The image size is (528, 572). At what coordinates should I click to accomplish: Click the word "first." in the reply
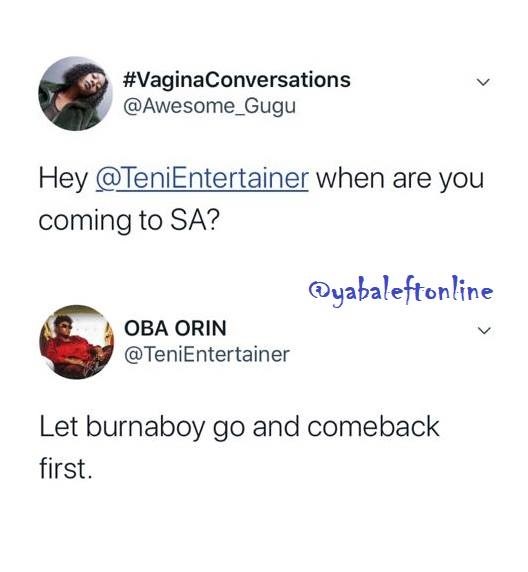66,468
